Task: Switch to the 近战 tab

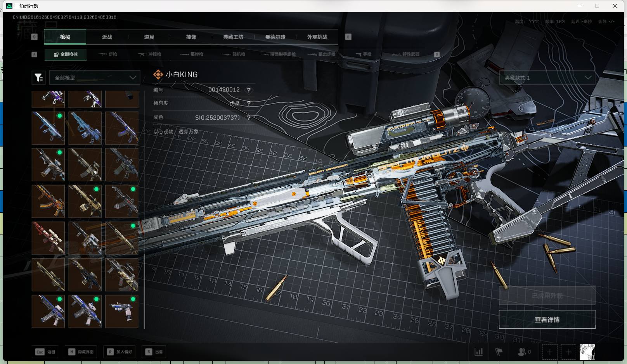Action: [107, 37]
